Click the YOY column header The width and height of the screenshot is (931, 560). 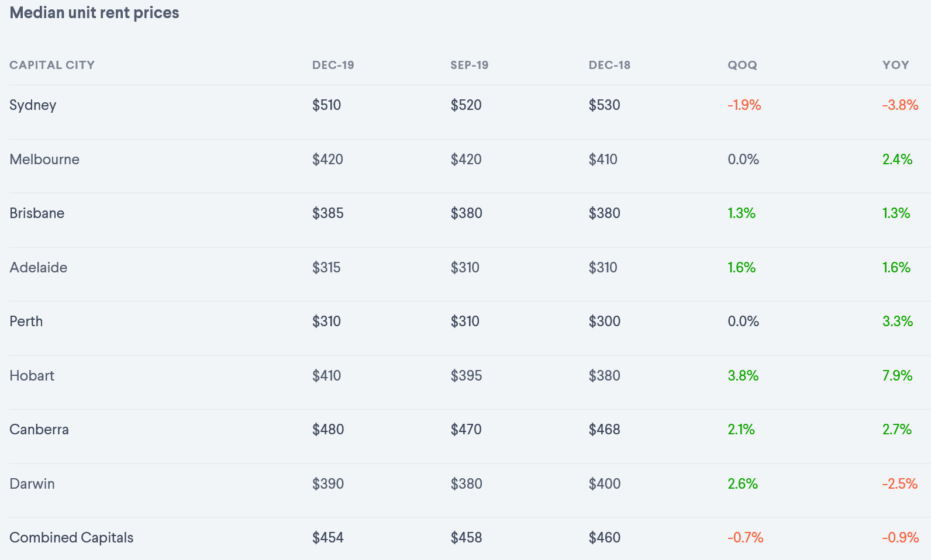(895, 65)
